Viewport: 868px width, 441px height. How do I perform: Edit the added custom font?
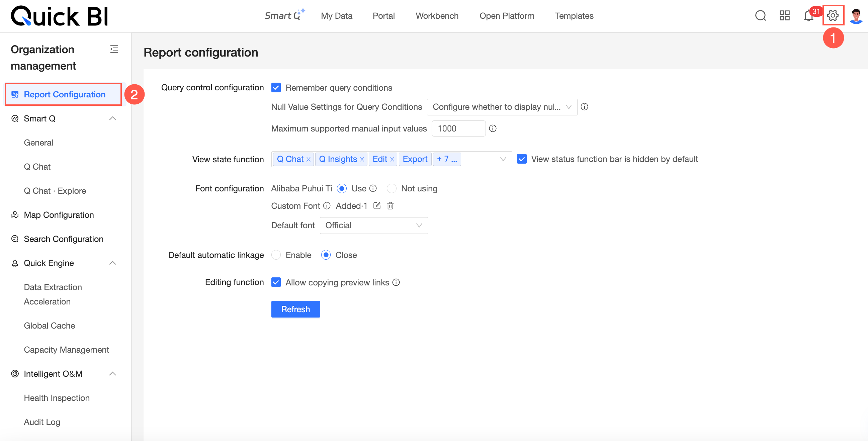point(377,206)
